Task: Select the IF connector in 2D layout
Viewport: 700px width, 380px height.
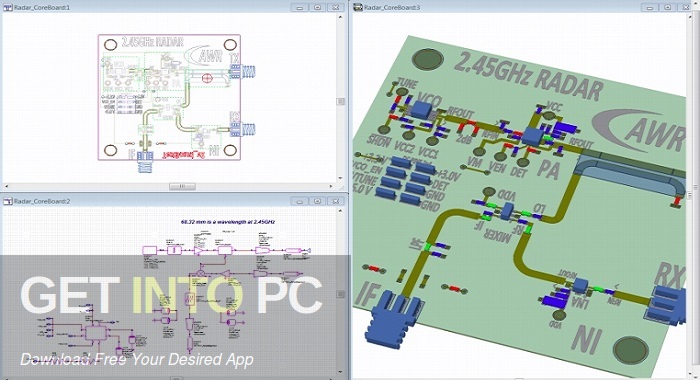Action: point(145,162)
